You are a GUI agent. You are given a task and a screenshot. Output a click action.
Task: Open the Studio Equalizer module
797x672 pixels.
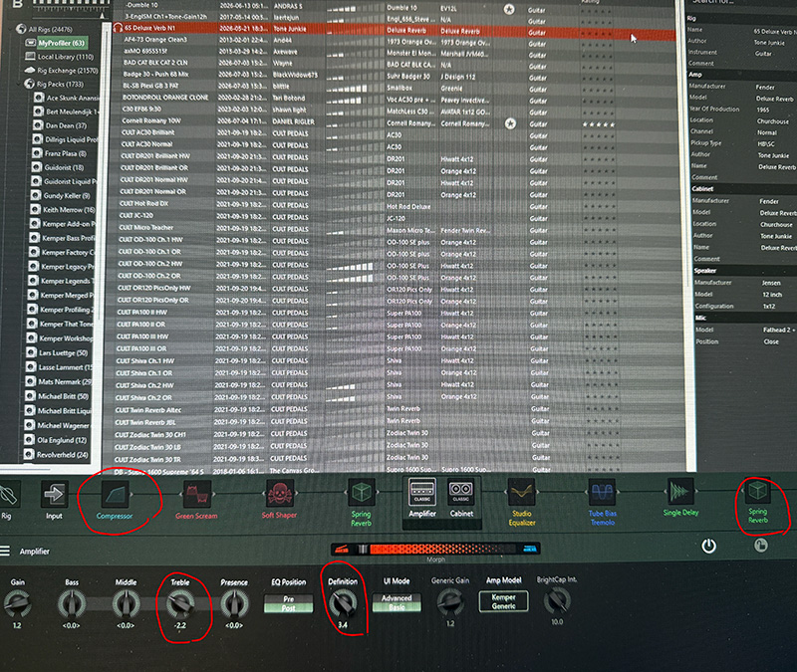point(522,492)
